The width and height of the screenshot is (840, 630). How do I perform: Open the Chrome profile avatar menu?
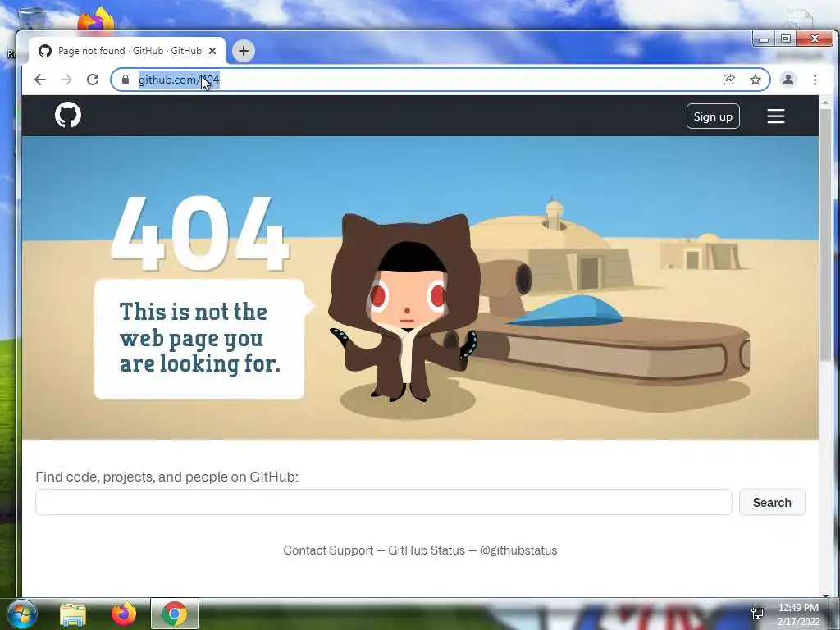(788, 80)
